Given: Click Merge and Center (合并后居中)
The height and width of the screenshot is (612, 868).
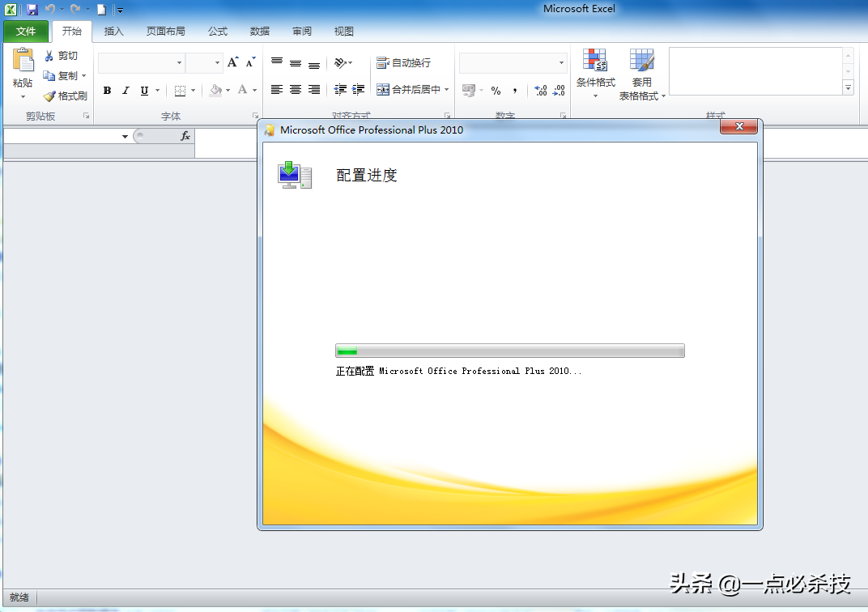Looking at the screenshot, I should 408,90.
